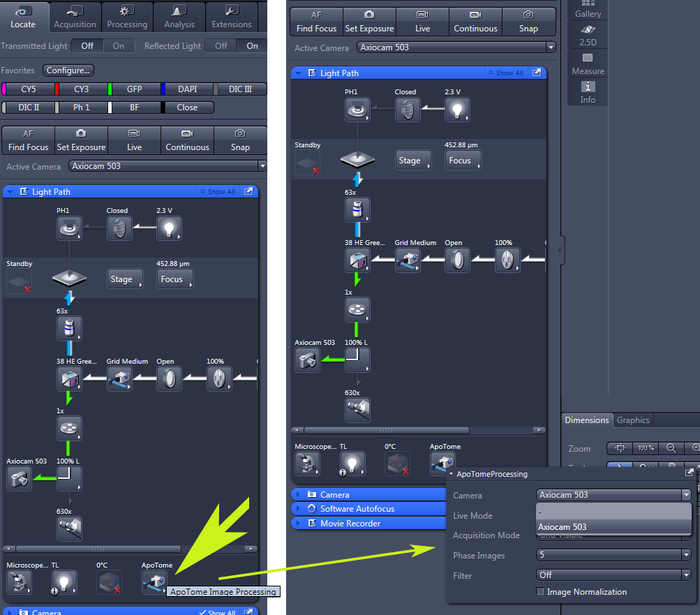Click the 100% zoom icon button
Image resolution: width=700 pixels, height=615 pixels.
(645, 448)
